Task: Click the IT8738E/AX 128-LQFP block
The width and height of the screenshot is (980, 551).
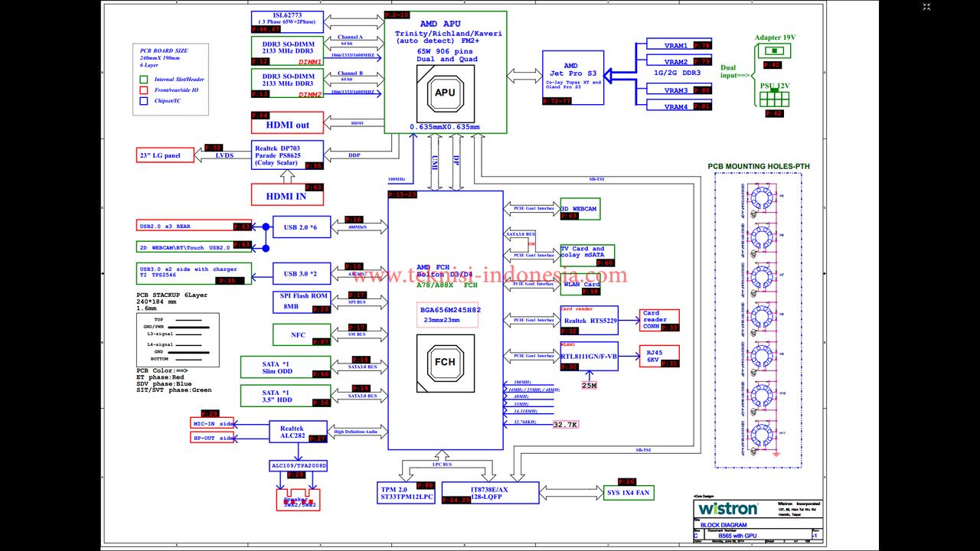Action: tap(491, 493)
